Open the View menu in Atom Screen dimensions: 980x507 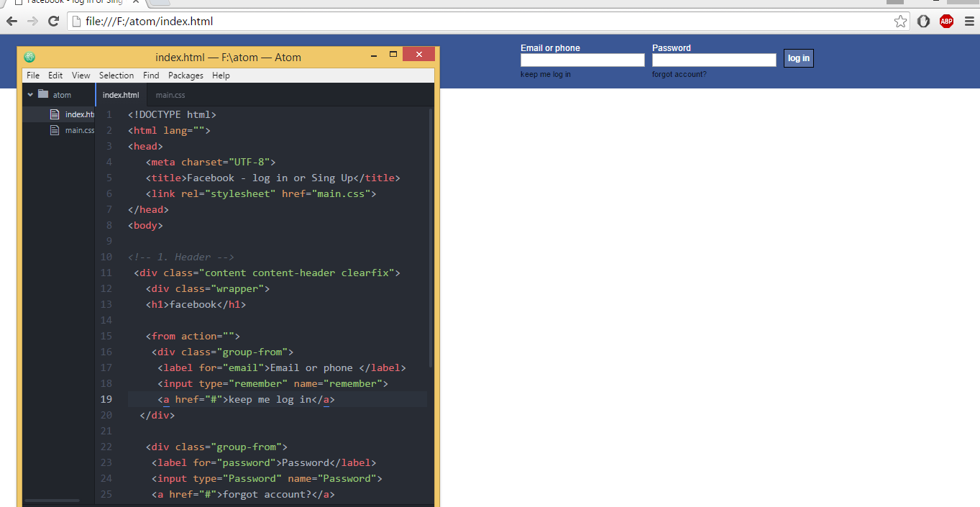(81, 76)
